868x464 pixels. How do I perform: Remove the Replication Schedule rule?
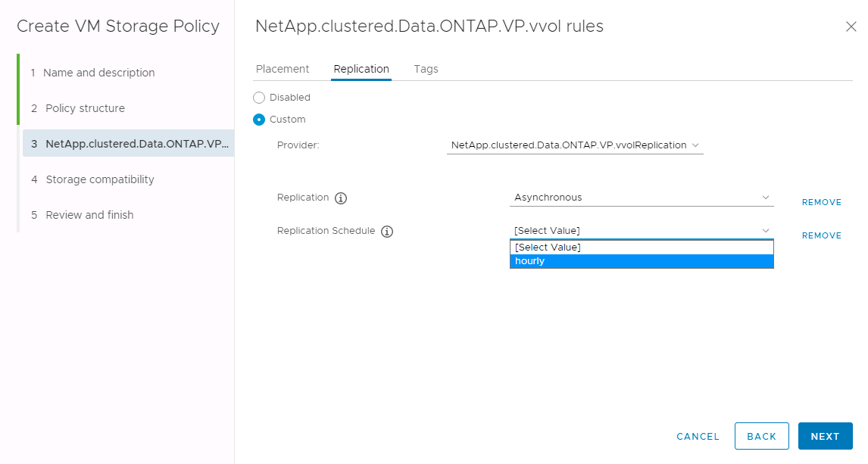coord(821,236)
